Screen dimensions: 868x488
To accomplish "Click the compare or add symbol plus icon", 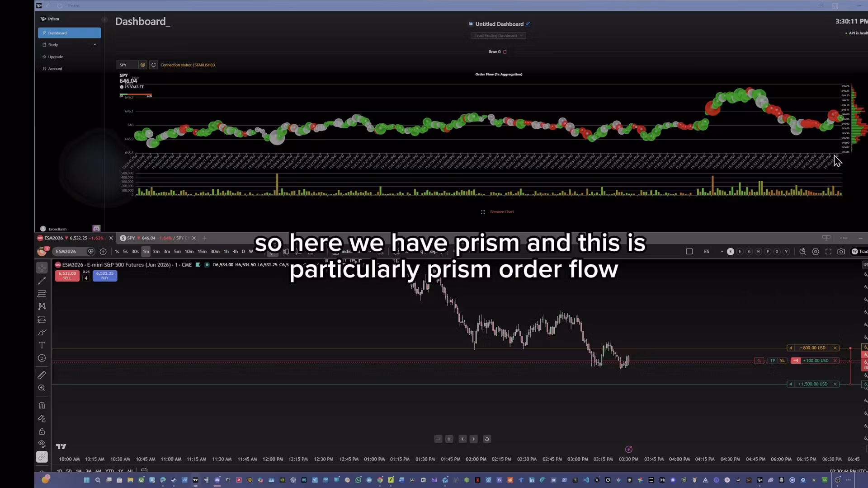I will click(x=103, y=252).
